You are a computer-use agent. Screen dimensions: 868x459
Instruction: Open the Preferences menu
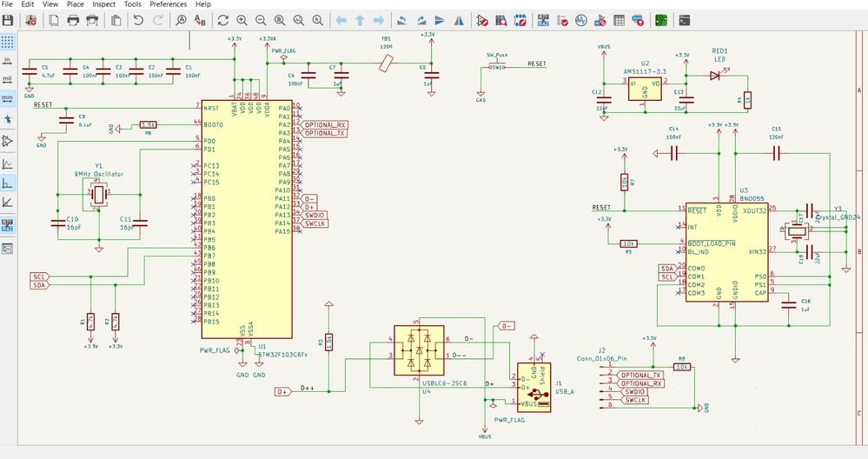[x=168, y=4]
